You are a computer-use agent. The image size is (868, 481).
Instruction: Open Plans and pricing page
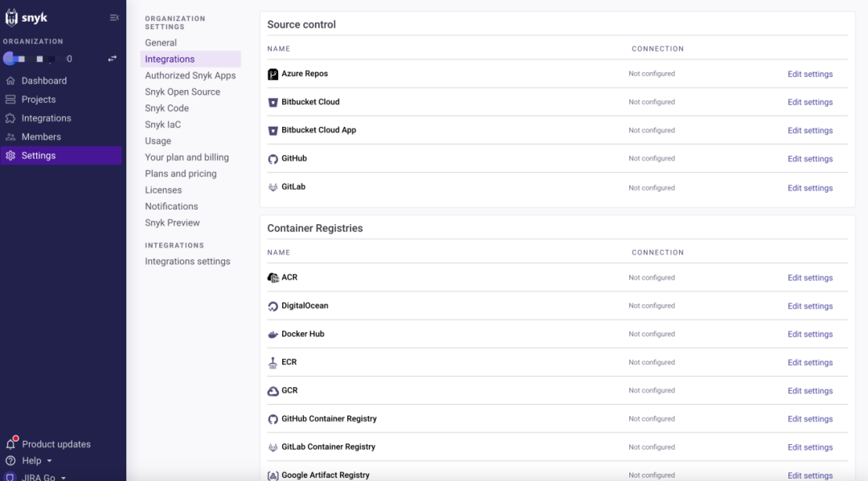[181, 173]
